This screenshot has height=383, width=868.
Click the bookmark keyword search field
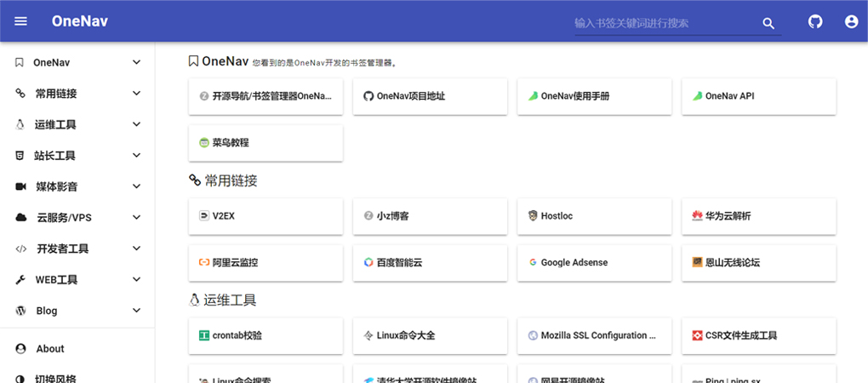(665, 23)
